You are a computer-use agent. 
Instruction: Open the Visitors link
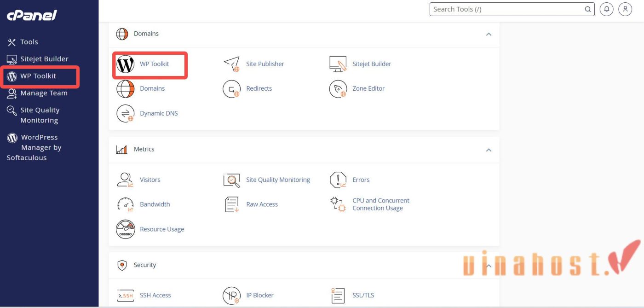[x=150, y=180]
